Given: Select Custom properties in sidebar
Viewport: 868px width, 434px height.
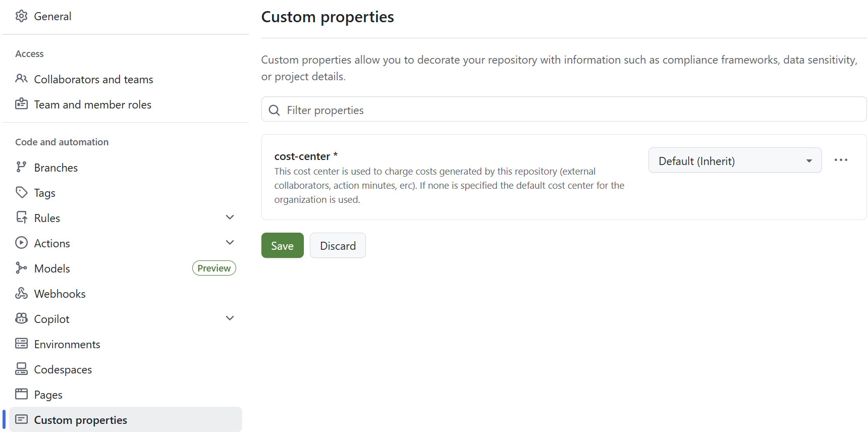Looking at the screenshot, I should [81, 420].
